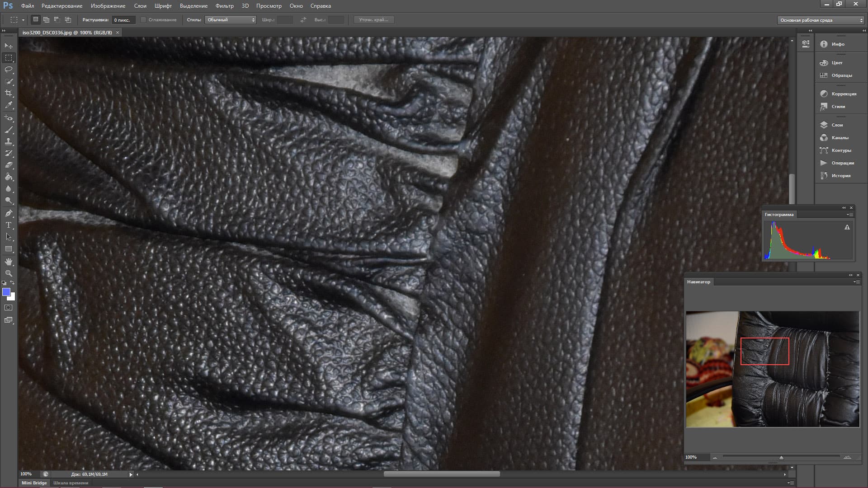Image resolution: width=868 pixels, height=488 pixels.
Task: Select the Type tool
Action: (x=9, y=225)
